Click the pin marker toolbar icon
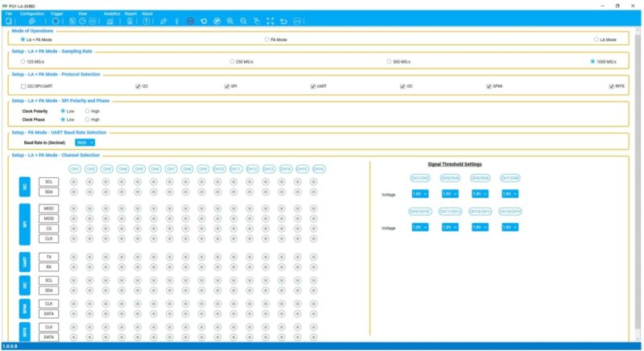This screenshot has width=644, height=351. click(177, 21)
